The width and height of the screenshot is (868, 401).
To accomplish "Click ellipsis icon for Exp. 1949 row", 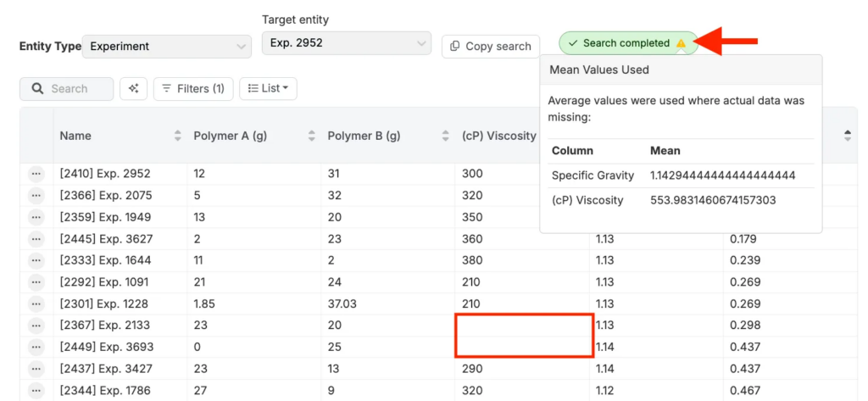I will click(x=36, y=217).
